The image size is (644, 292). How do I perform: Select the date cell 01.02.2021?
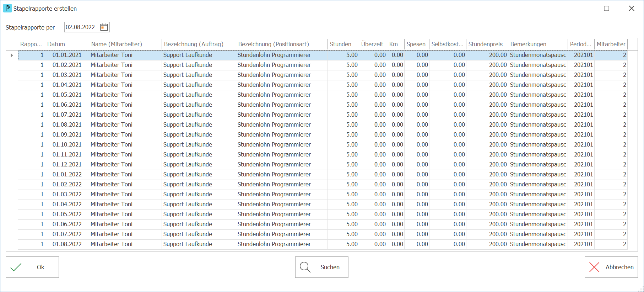(67, 65)
